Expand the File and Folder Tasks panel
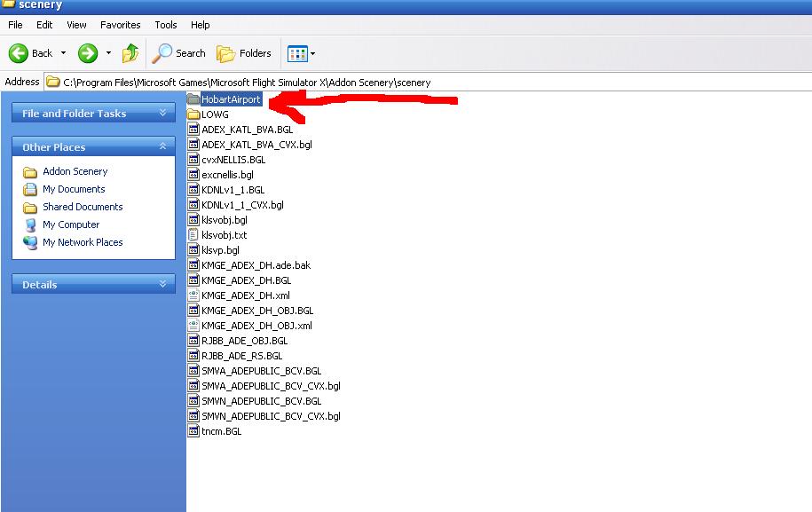 tap(162, 114)
